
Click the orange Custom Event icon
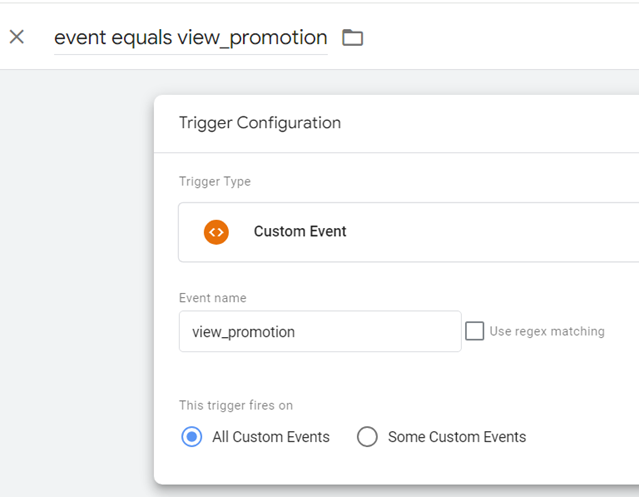pos(216,232)
